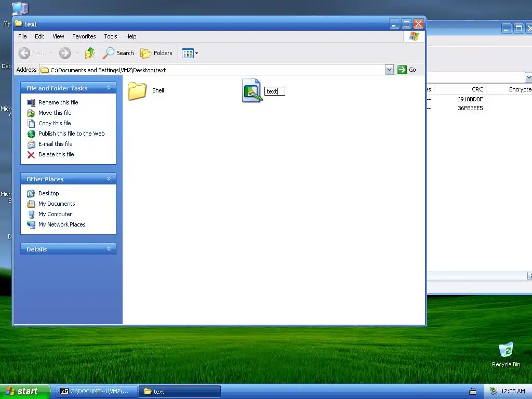Click the folder icon in title bar

coord(19,24)
